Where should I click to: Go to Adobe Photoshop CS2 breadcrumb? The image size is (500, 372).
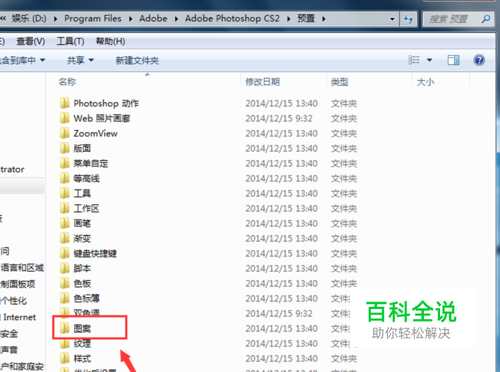pos(232,19)
